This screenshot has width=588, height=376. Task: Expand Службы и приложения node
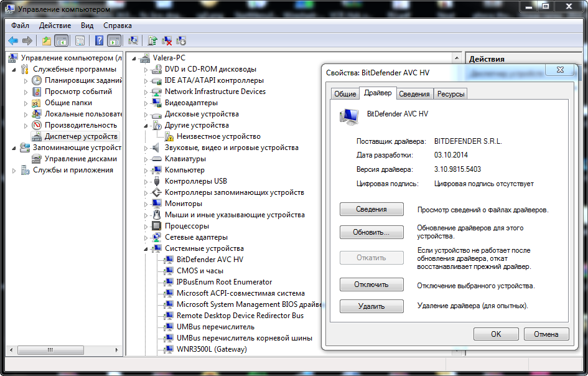[x=14, y=171]
